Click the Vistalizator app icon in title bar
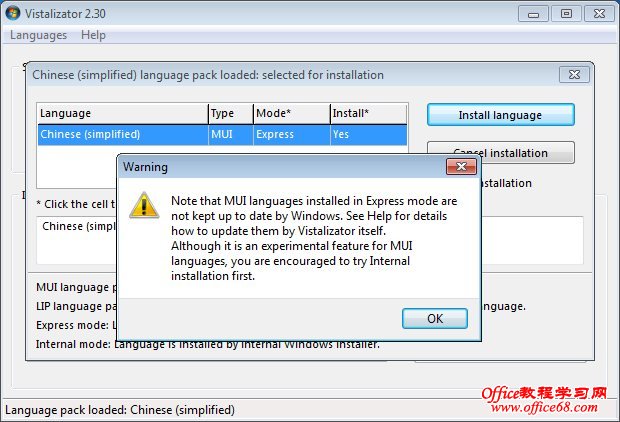The image size is (620, 422). pyautogui.click(x=13, y=13)
